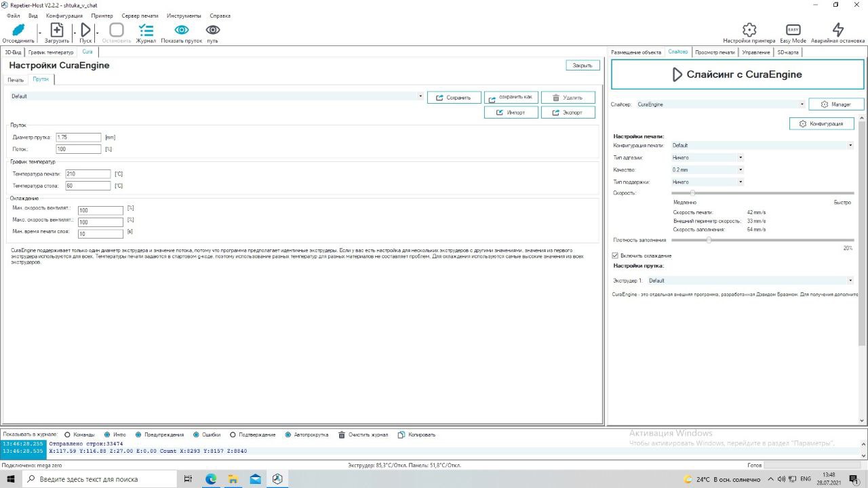The width and height of the screenshot is (868, 488).
Task: Open the Файл menu
Action: 13,16
